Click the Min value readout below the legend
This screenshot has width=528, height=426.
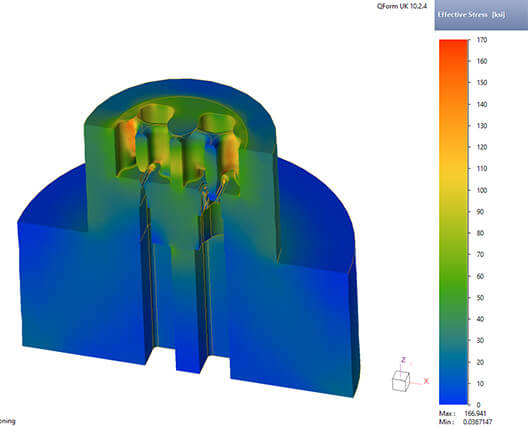[x=477, y=422]
